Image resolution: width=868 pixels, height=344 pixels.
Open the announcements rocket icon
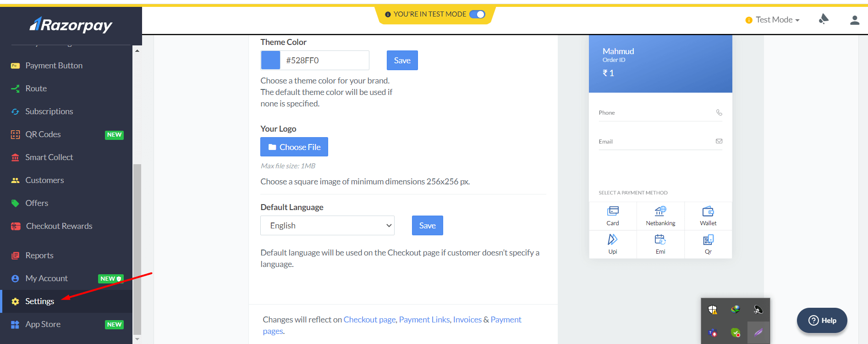point(824,19)
